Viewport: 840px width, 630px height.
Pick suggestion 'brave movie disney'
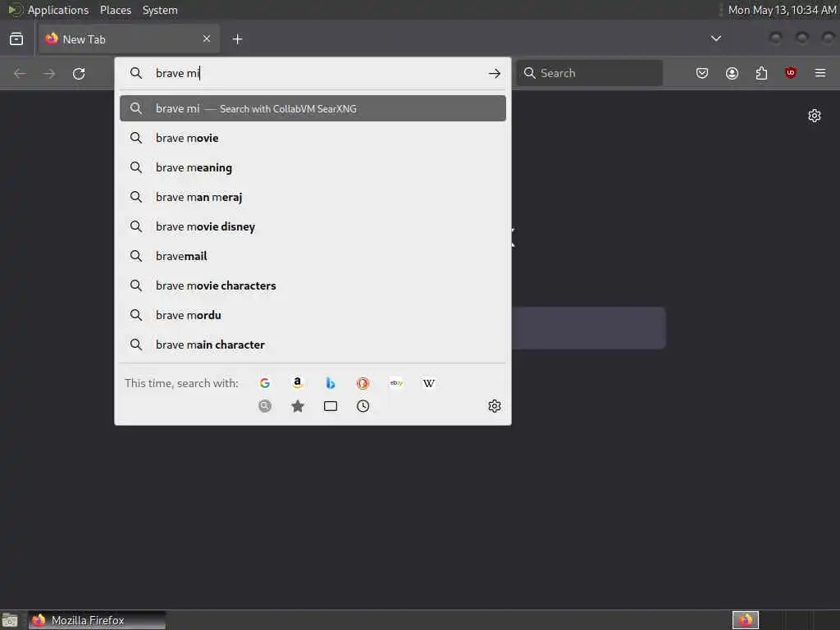click(313, 226)
